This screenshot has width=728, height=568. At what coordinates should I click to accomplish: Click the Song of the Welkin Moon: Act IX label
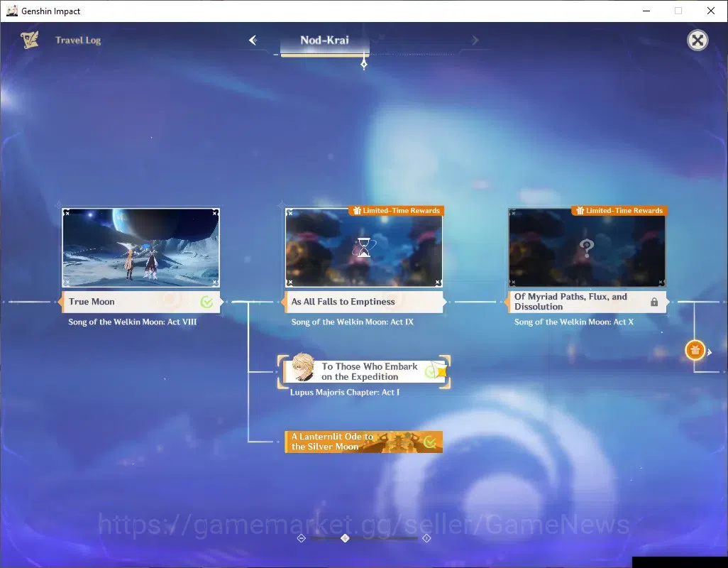pyautogui.click(x=353, y=322)
